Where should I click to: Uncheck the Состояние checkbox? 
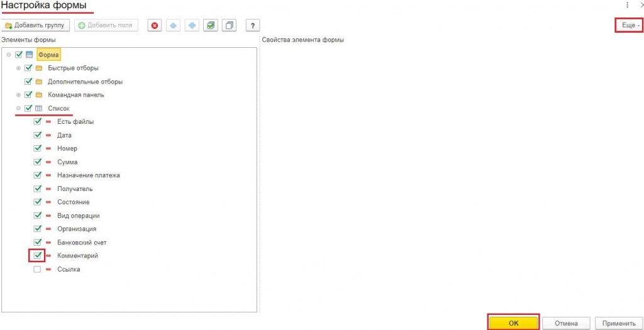tap(38, 202)
